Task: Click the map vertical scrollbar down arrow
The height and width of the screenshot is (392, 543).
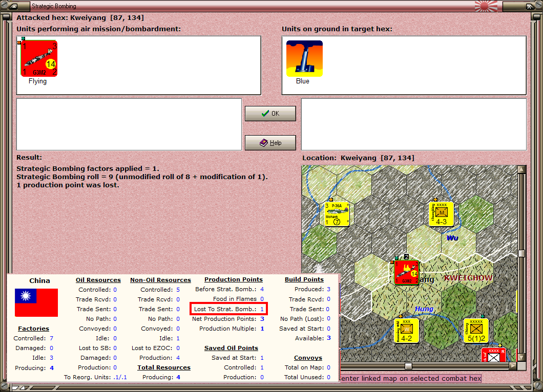Action: point(521,357)
